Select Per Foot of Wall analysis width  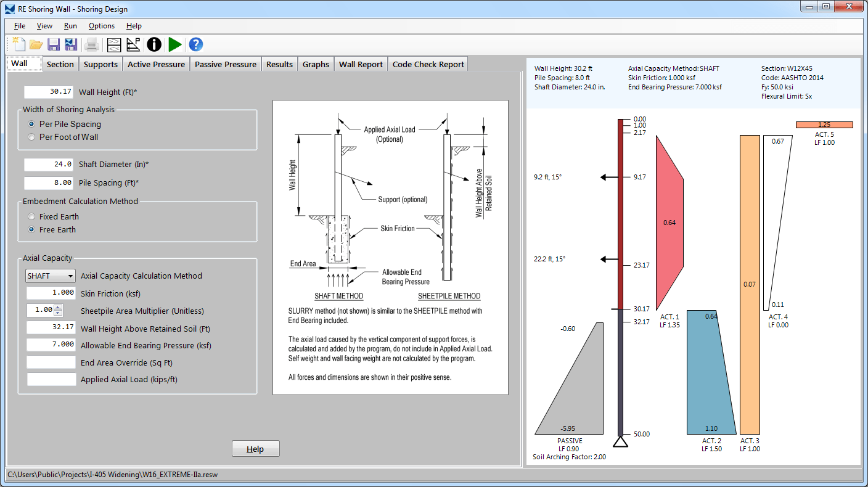31,136
